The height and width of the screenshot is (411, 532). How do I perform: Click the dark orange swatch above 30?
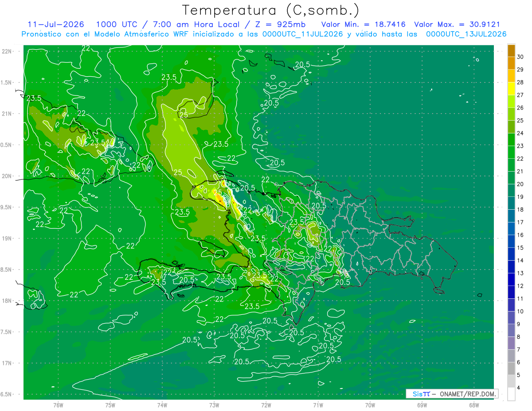click(511, 51)
